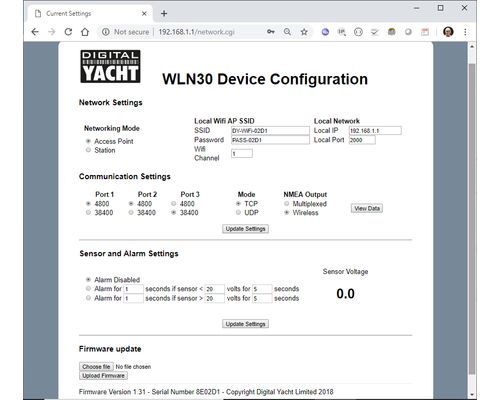Click Update Settings under Communication Settings
Screen dimensions: 500x400
245,229
